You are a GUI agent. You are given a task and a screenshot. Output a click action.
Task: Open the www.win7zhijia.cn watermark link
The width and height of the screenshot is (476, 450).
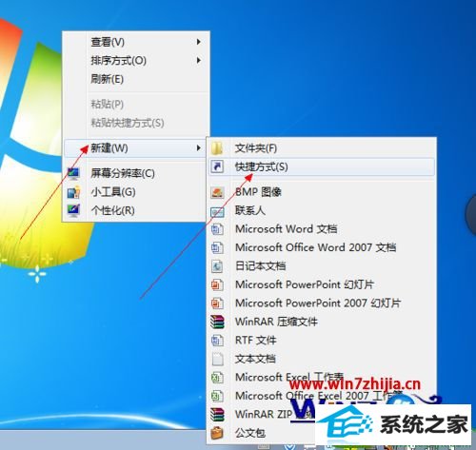[x=355, y=384]
